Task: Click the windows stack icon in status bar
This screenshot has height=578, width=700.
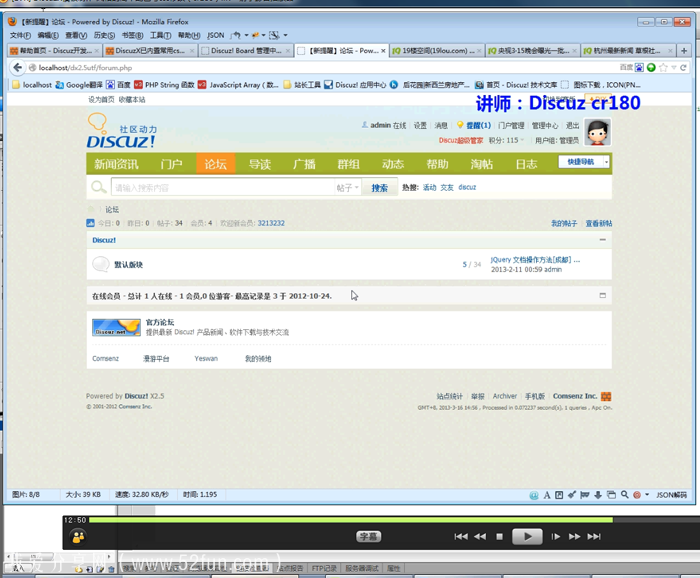Action: (612, 495)
